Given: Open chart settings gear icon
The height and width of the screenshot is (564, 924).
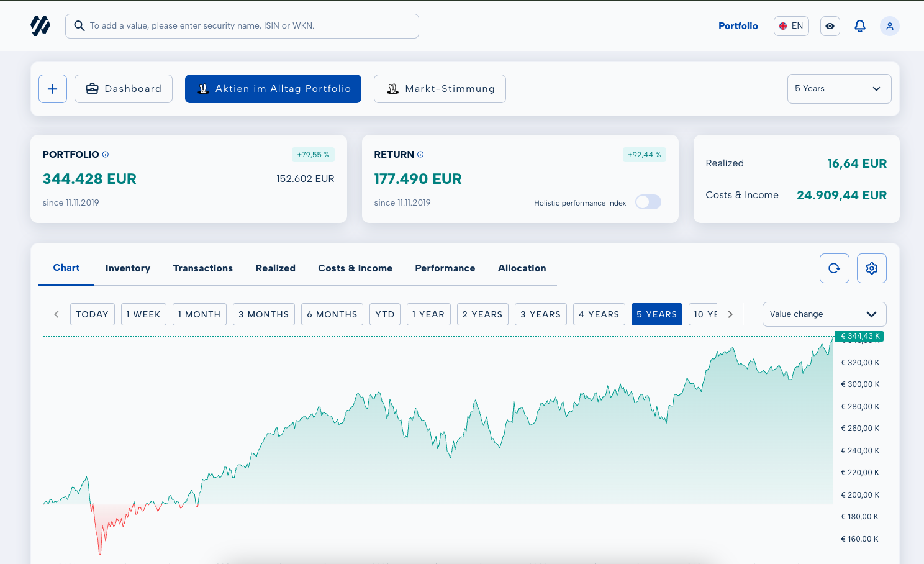Looking at the screenshot, I should coord(871,268).
